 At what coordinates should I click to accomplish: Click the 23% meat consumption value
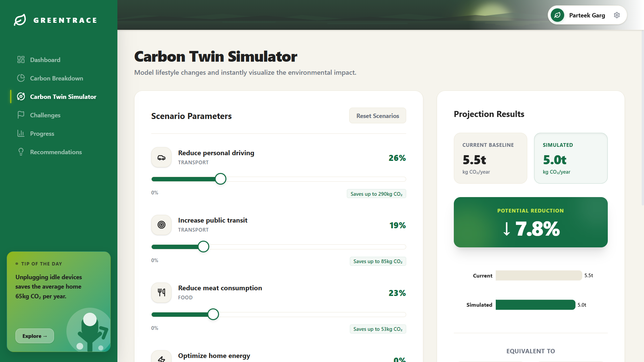point(397,293)
